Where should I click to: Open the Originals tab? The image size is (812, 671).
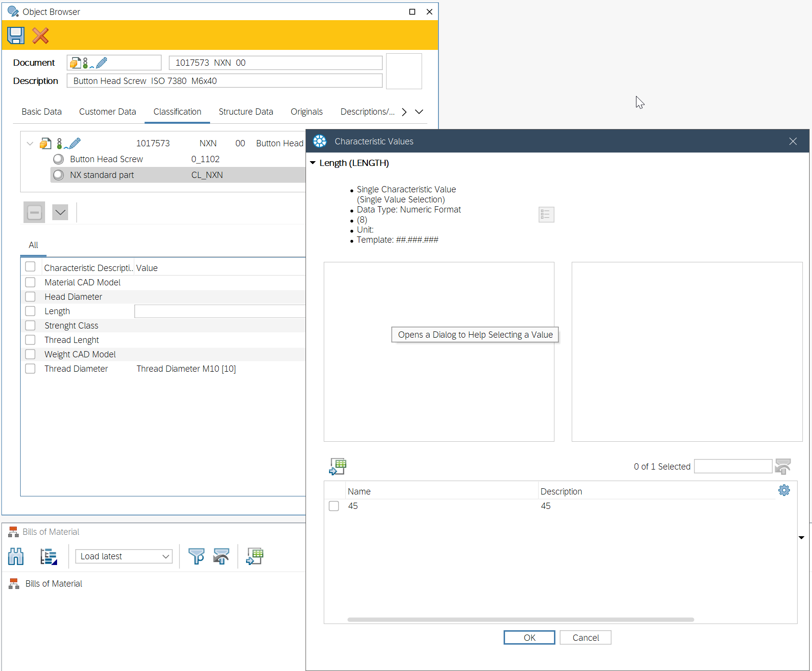click(x=306, y=111)
